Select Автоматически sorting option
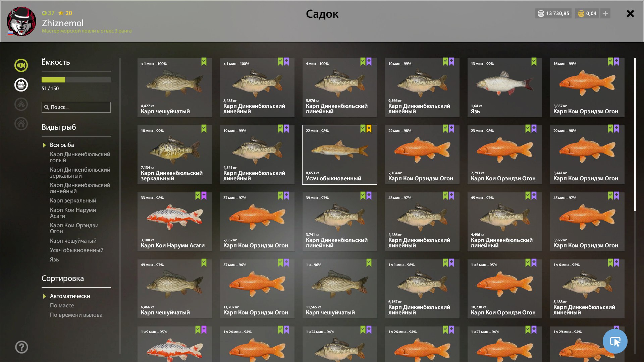 click(70, 296)
